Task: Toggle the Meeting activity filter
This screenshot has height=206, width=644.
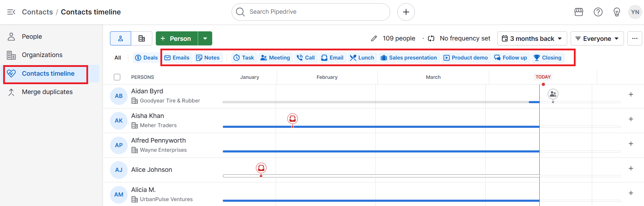Action: [x=275, y=58]
